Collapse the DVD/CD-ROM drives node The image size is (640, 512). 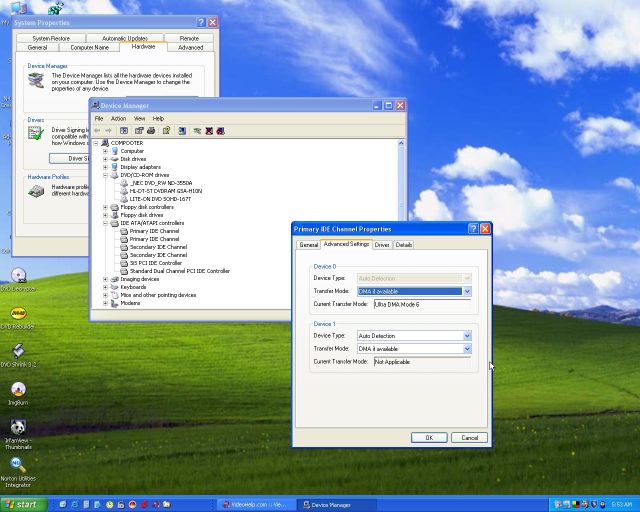pyautogui.click(x=105, y=175)
